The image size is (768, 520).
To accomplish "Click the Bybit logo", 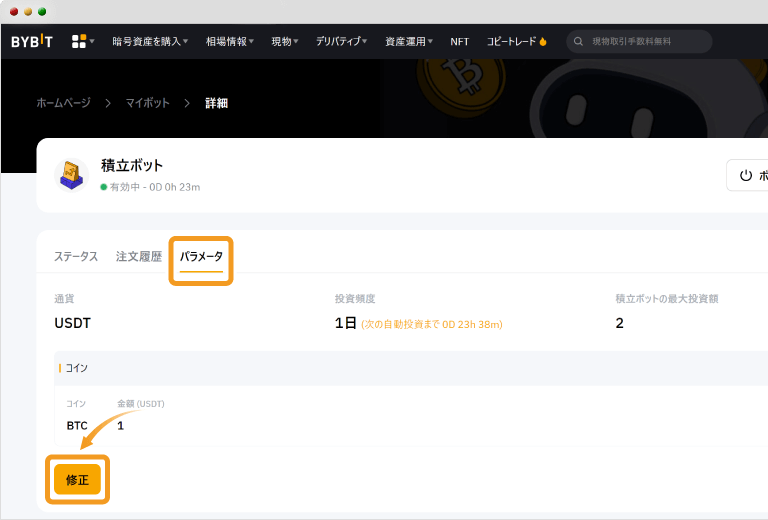I will [32, 42].
